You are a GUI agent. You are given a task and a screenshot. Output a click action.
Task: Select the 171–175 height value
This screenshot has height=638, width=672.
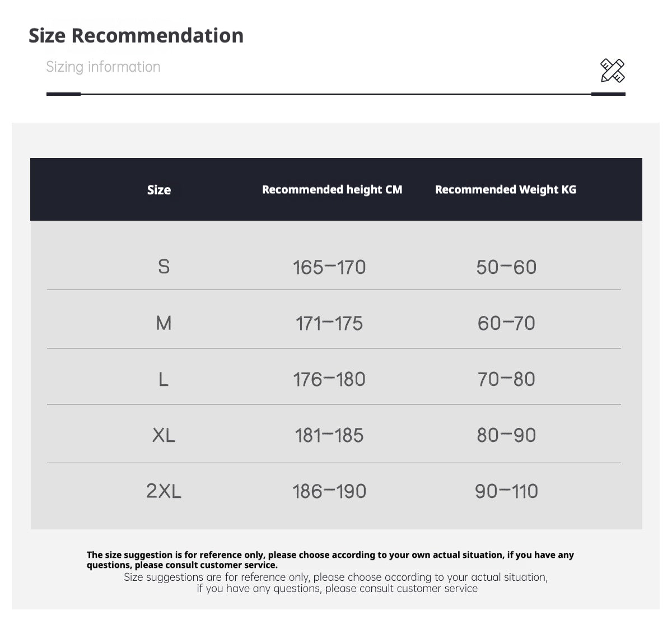pos(329,323)
